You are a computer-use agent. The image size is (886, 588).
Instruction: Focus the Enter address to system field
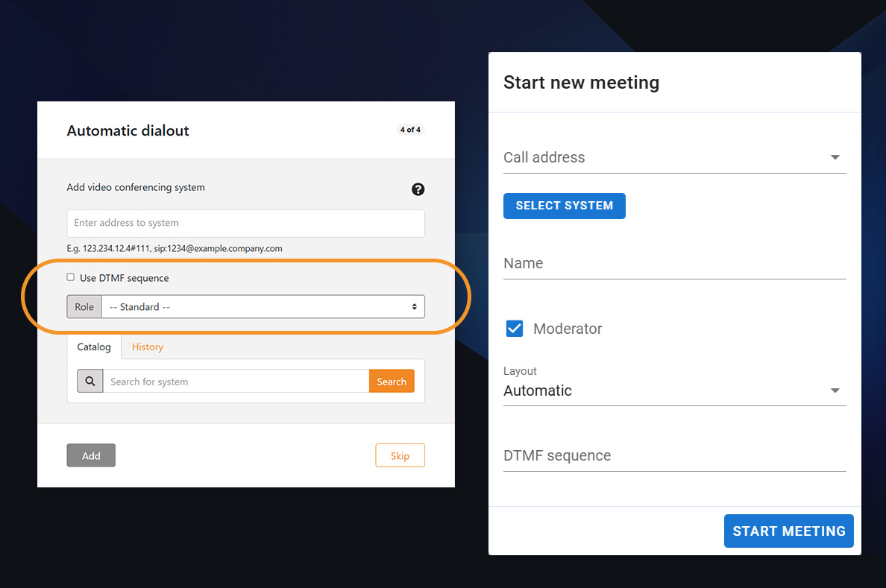pyautogui.click(x=245, y=223)
